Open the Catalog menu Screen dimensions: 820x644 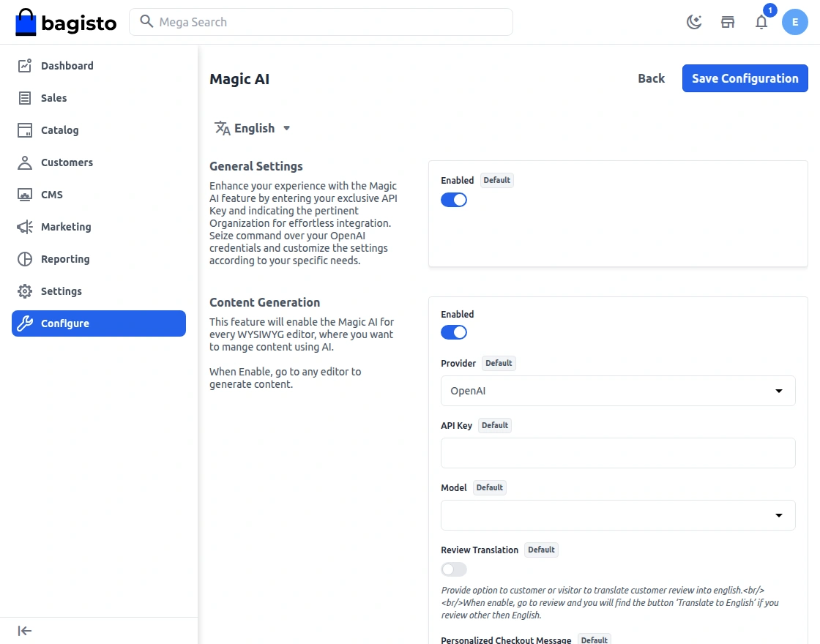click(59, 130)
